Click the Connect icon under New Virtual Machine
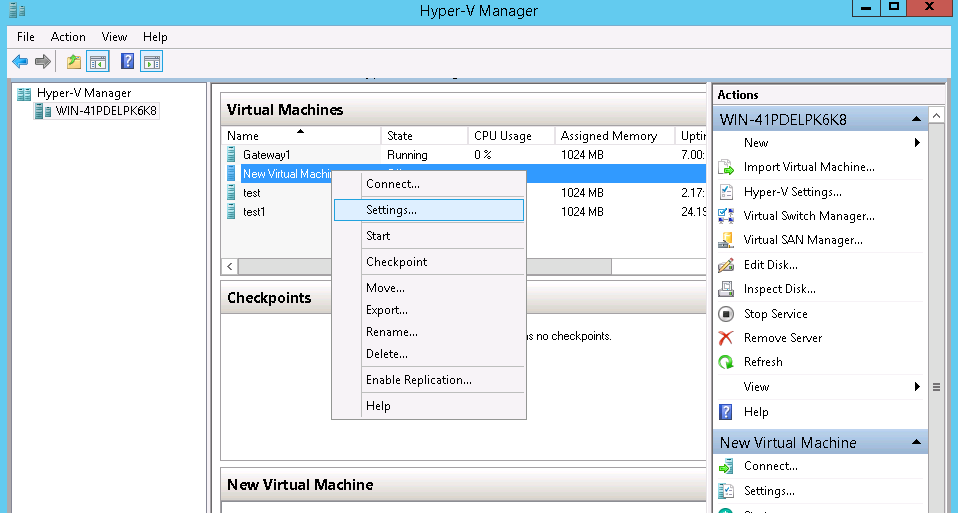The height and width of the screenshot is (513, 958). (x=726, y=467)
